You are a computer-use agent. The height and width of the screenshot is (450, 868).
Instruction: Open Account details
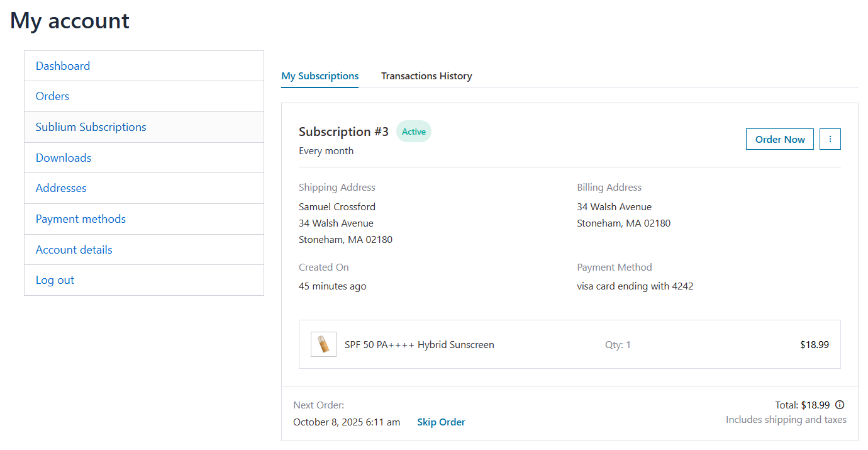tap(74, 249)
